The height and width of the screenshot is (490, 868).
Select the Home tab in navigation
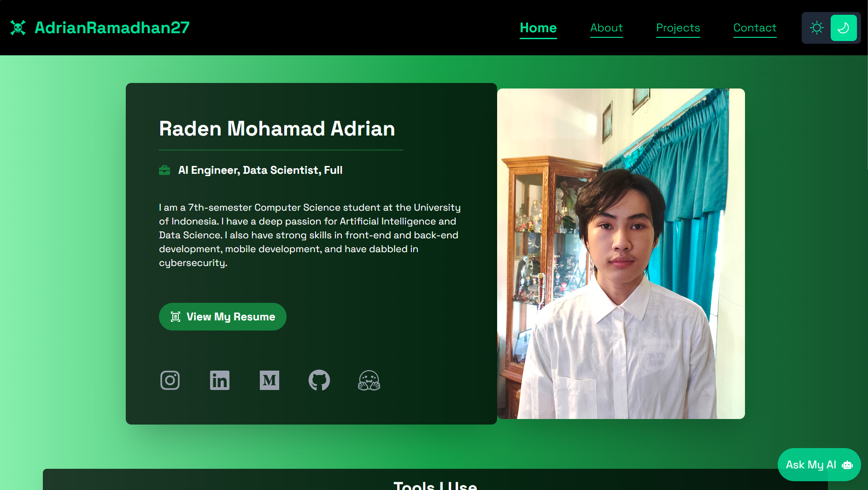pos(538,28)
